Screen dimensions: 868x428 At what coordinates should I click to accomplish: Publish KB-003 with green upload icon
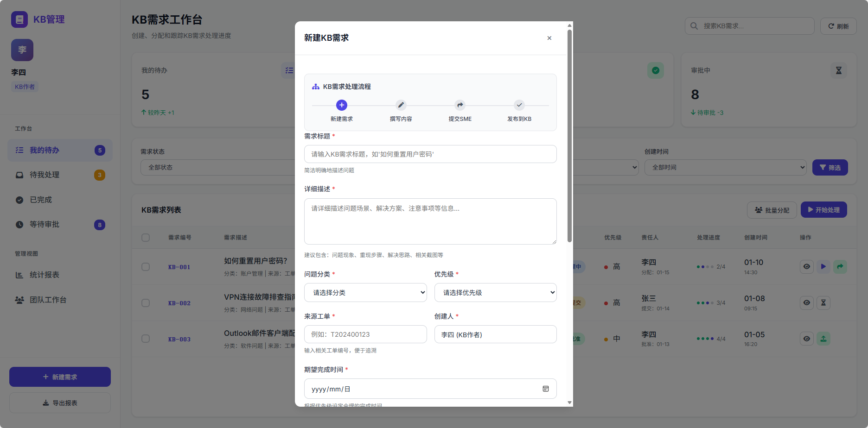823,339
